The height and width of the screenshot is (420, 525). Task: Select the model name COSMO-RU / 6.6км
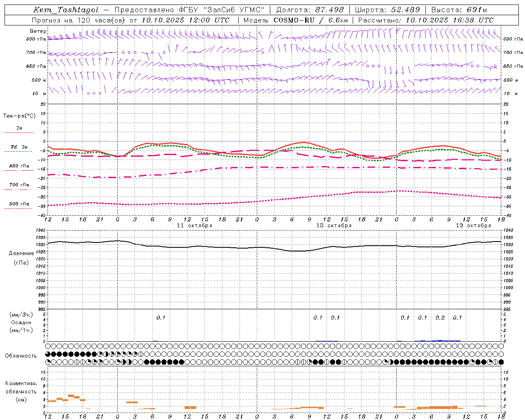pos(310,20)
